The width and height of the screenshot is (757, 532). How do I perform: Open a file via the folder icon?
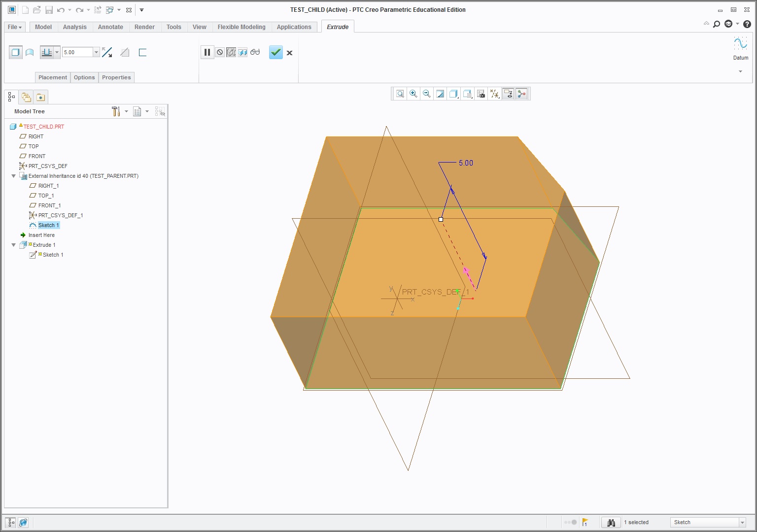click(x=37, y=10)
